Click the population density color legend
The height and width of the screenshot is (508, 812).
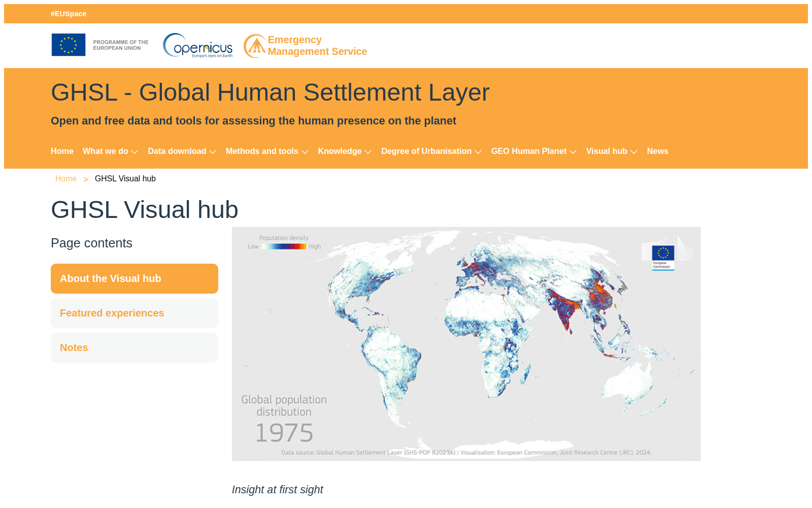pos(284,246)
